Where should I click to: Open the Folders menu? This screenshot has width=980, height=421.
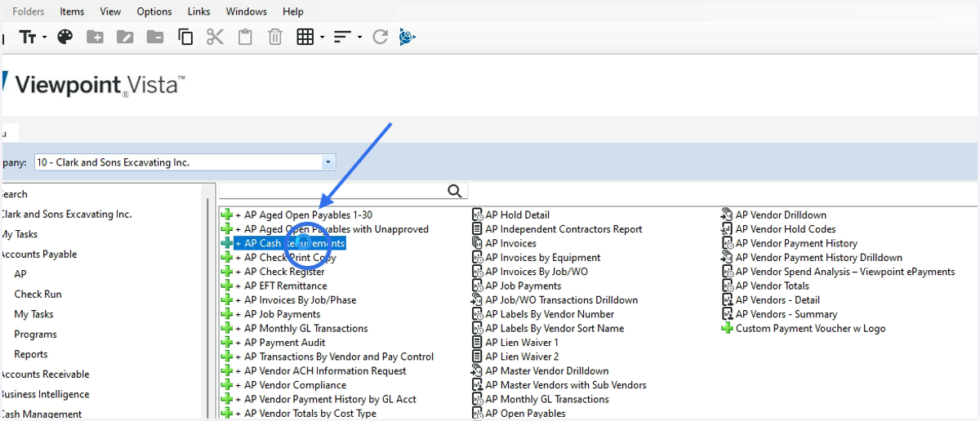(x=29, y=11)
